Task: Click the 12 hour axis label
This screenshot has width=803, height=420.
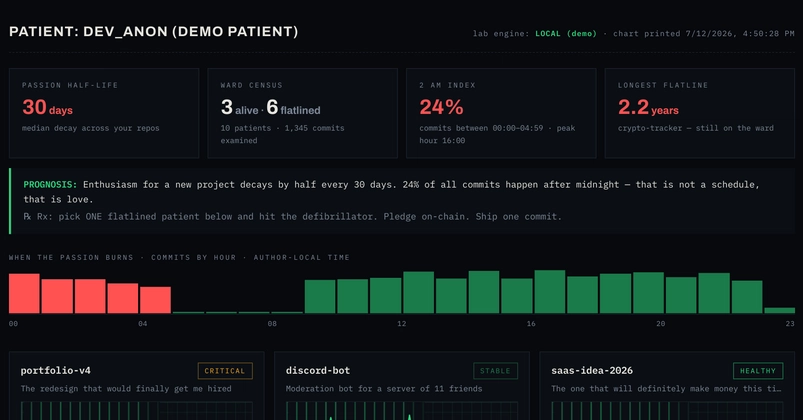Action: [x=402, y=324]
